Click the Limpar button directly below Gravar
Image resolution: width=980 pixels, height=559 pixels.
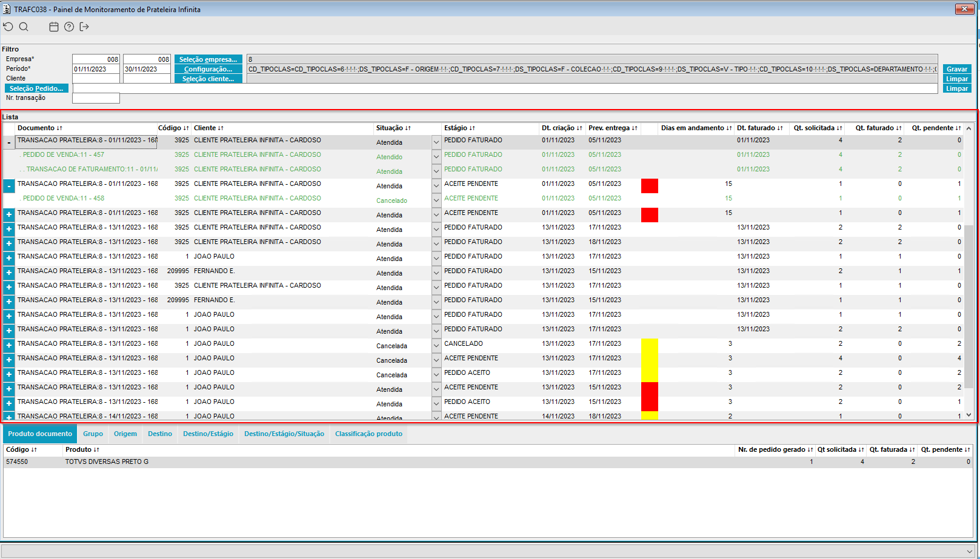(957, 79)
